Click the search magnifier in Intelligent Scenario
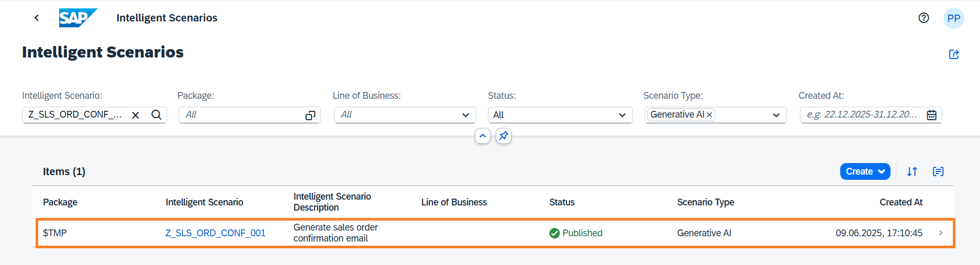The height and width of the screenshot is (265, 980). pos(156,115)
